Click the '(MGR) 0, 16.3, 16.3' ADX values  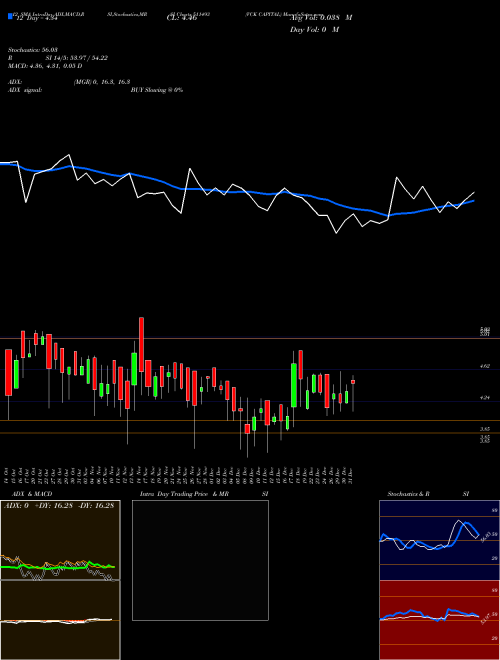point(101,83)
